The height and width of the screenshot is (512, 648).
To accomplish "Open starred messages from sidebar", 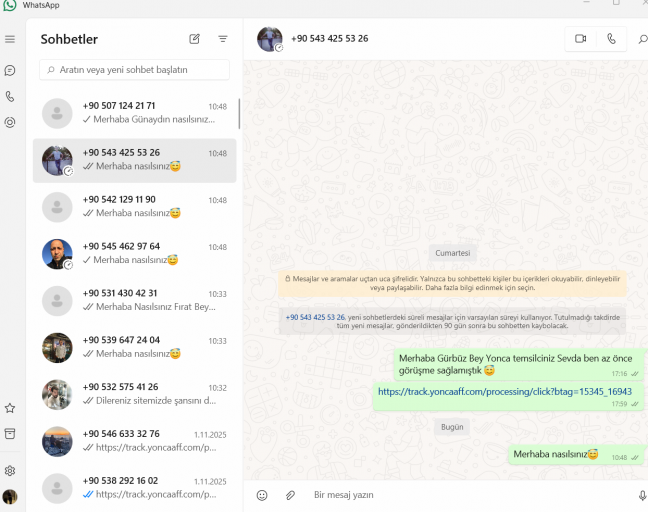I will (x=10, y=408).
